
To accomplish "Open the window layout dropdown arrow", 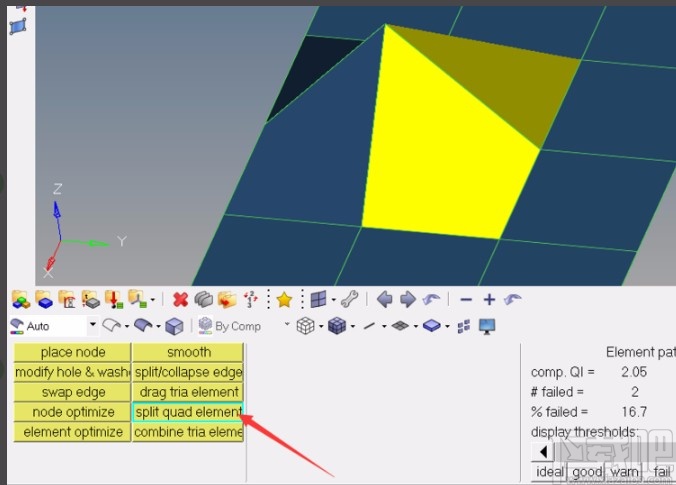I will [333, 299].
